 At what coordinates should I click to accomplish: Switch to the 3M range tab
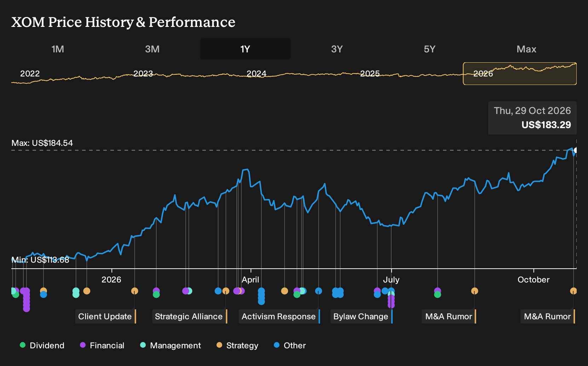[152, 49]
